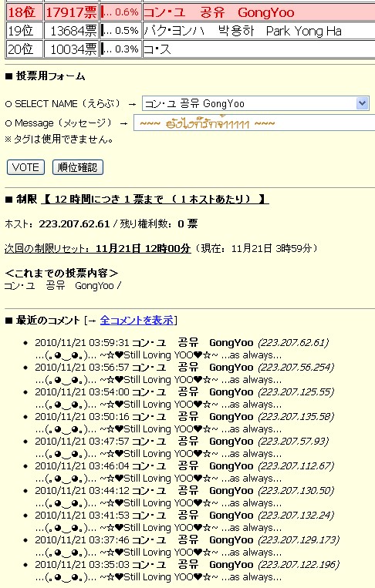Select the 19位 Park Yong Ha row
Image resolution: width=375 pixels, height=588 pixels.
tap(191, 31)
